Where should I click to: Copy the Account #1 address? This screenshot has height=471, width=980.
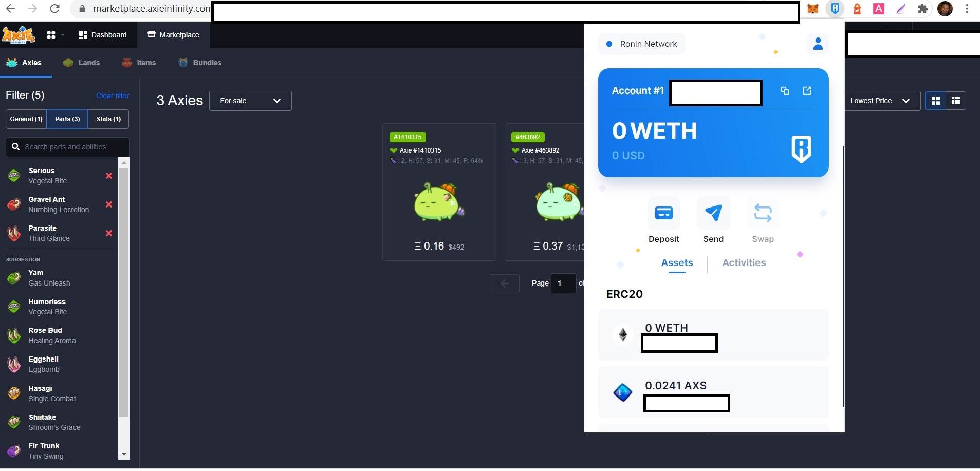[785, 91]
